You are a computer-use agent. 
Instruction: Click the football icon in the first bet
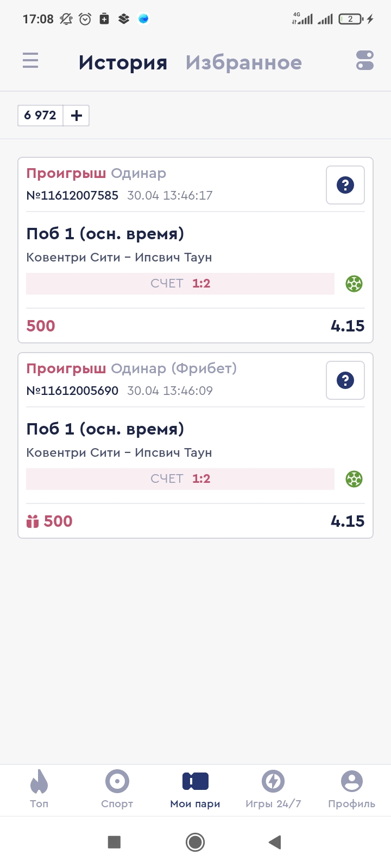pyautogui.click(x=354, y=284)
